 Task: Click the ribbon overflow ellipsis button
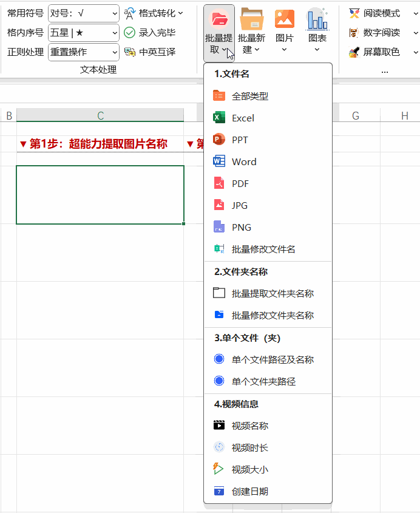[x=385, y=72]
